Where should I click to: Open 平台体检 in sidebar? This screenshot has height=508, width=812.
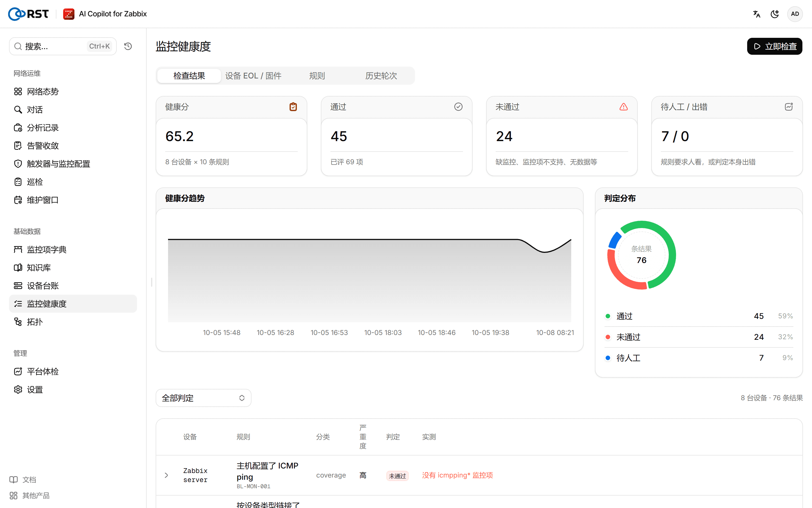coord(73,371)
